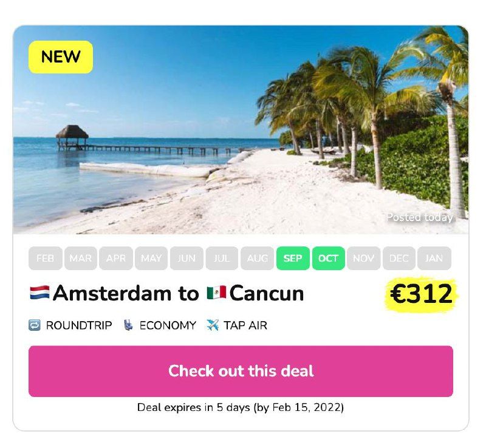Choose the JUN month chip
Screen dimensions: 486x448
187,259
